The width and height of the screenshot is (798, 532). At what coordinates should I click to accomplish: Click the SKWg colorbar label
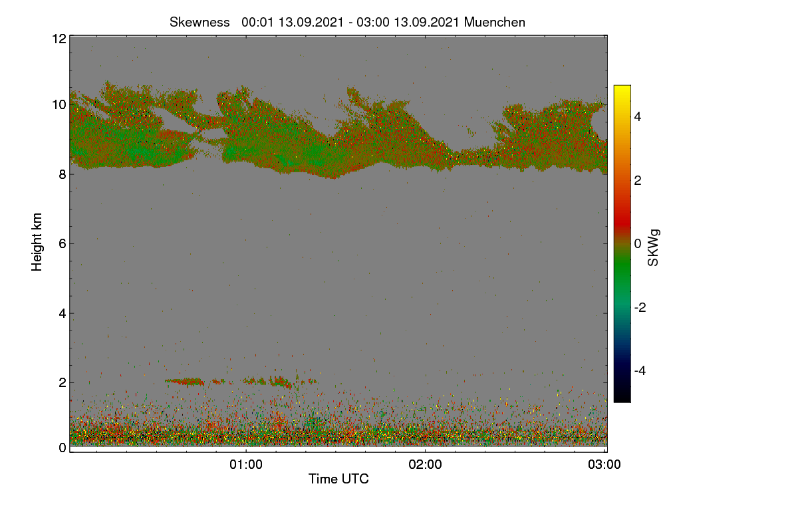[653, 248]
